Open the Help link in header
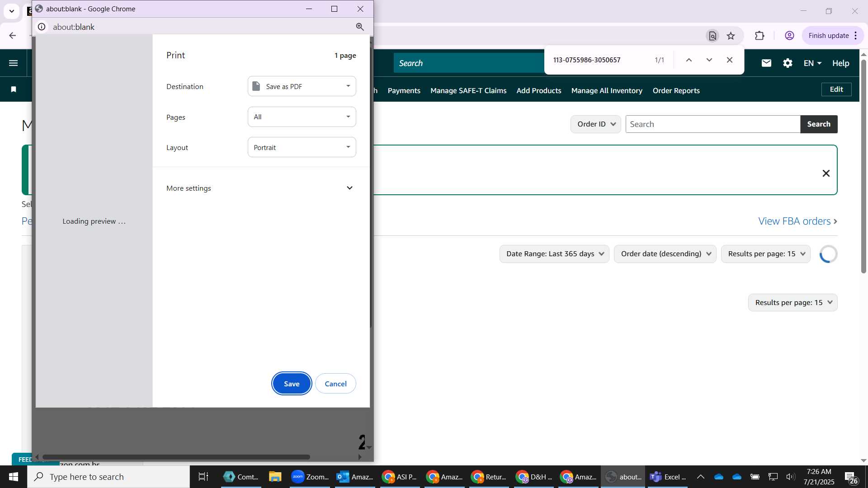The width and height of the screenshot is (868, 488). coord(841,63)
